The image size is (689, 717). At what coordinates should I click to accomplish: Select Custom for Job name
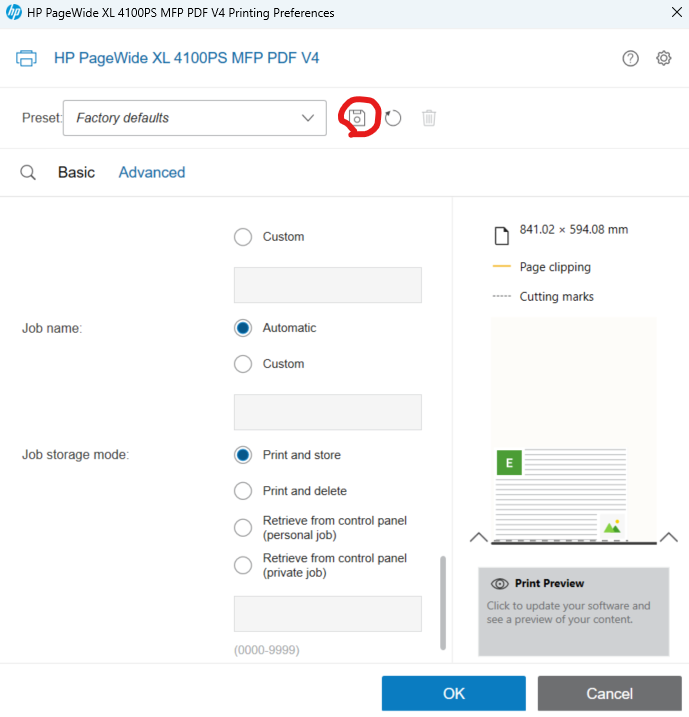click(243, 364)
